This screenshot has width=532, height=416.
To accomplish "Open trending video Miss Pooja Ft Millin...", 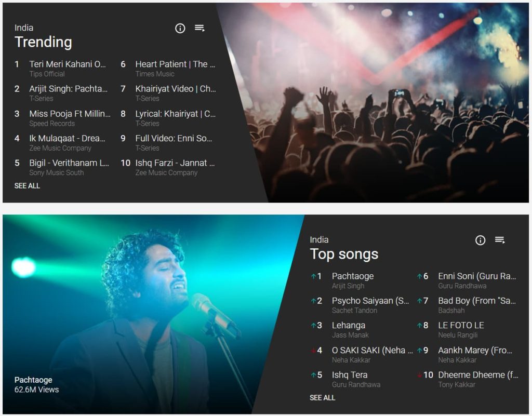I will 70,114.
